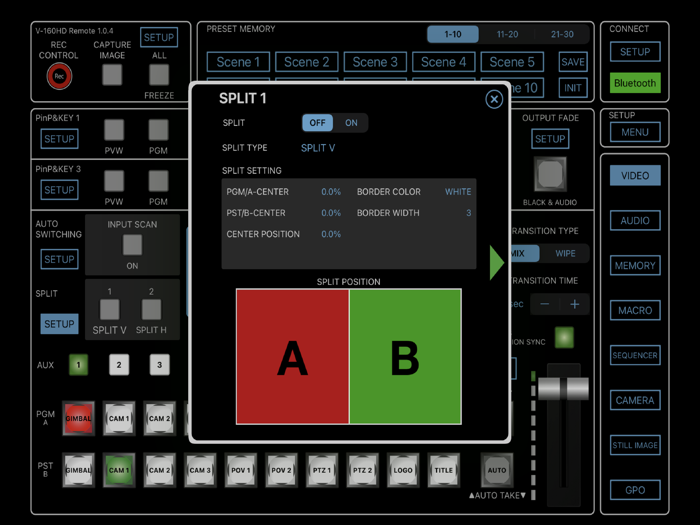This screenshot has height=525, width=700.
Task: Start recording with the Rec button
Action: [59, 76]
